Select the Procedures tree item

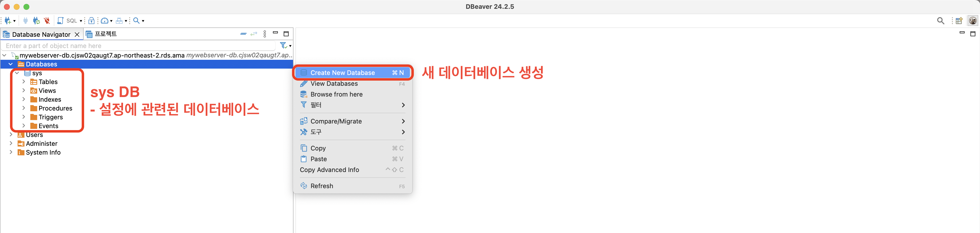51,108
